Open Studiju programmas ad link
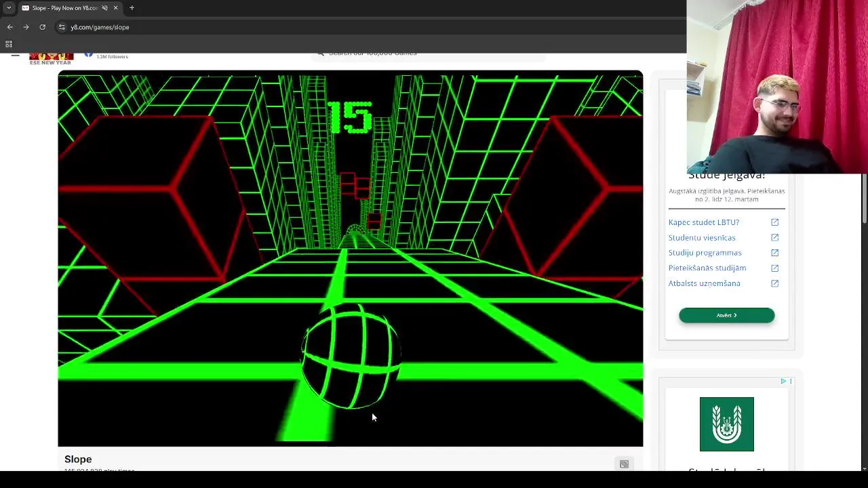The image size is (868, 488). [705, 253]
